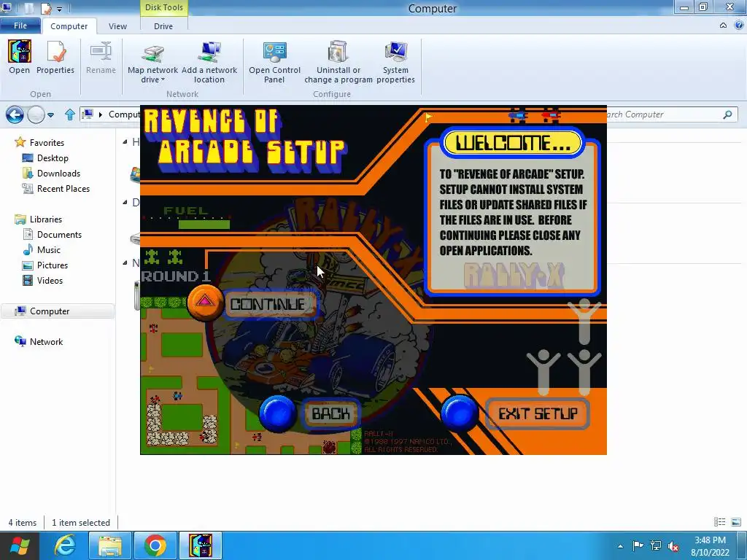
Task: Click the BACK button in setup
Action: [x=330, y=413]
